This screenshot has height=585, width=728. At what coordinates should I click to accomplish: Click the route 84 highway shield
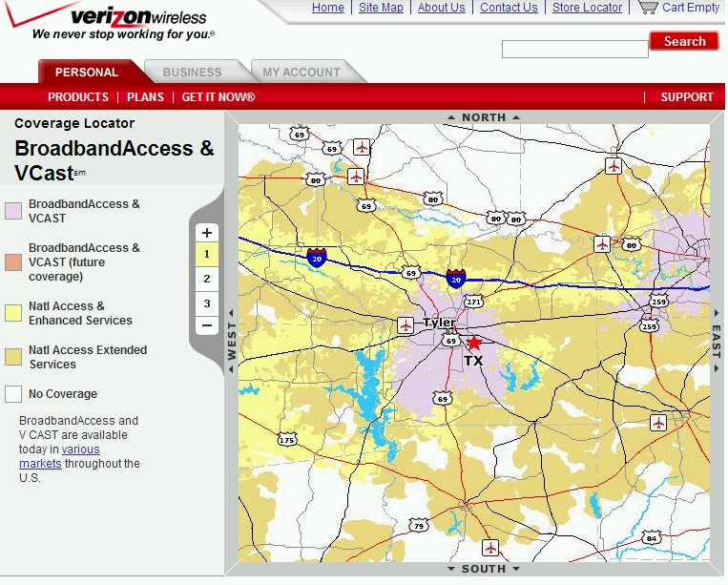651,538
